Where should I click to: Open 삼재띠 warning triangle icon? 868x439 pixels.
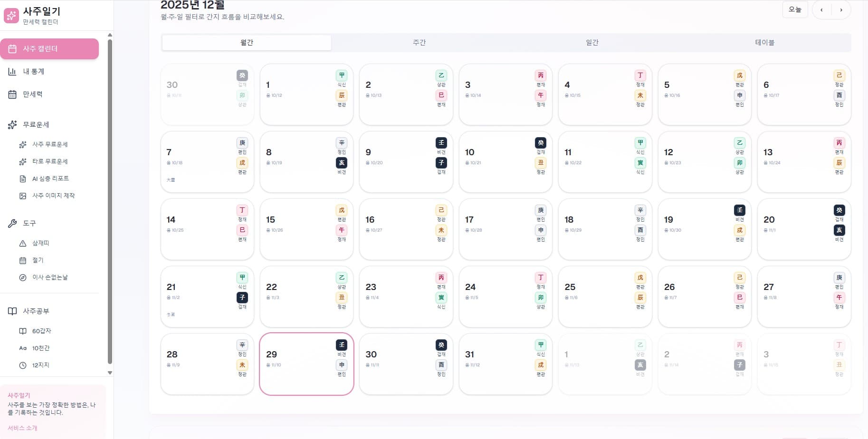pos(23,243)
